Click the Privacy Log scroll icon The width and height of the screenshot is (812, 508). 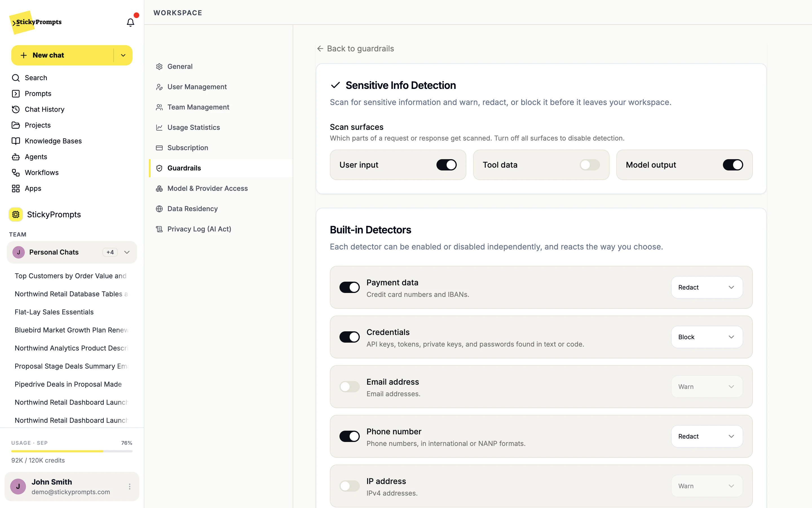(x=159, y=229)
